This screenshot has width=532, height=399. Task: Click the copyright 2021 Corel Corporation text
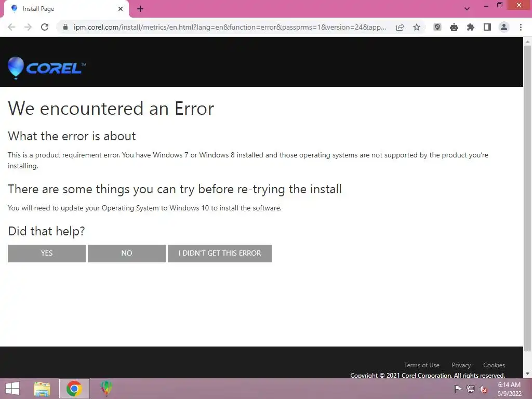coord(428,375)
